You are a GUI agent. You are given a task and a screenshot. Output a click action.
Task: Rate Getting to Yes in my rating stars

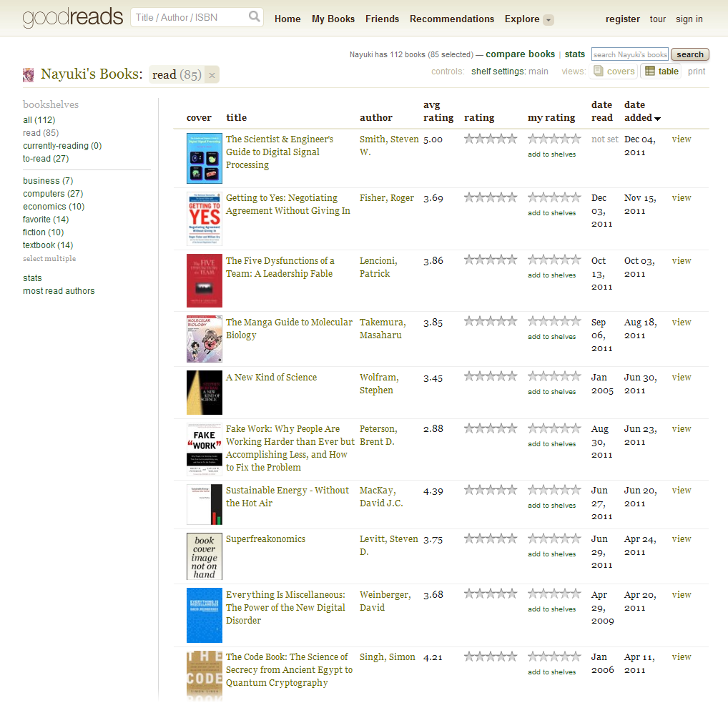point(554,198)
